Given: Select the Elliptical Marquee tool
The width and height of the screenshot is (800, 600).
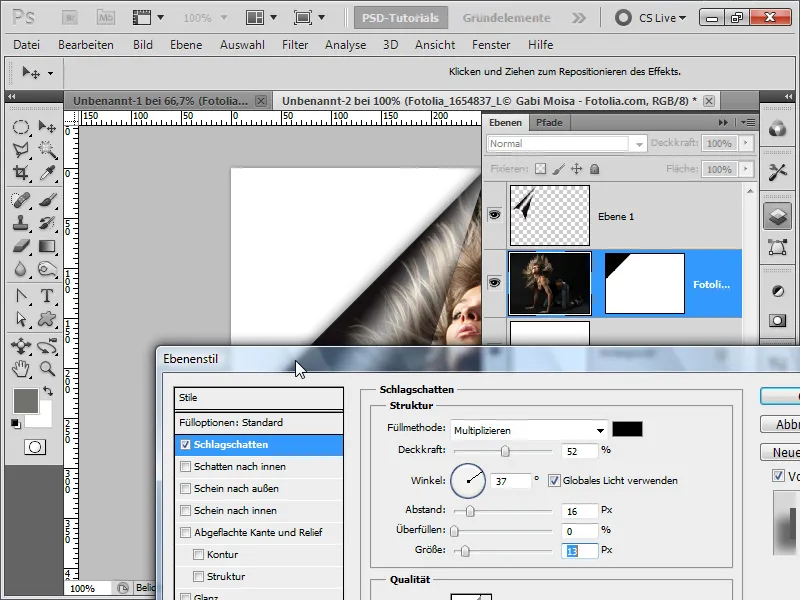Looking at the screenshot, I should click(x=20, y=127).
